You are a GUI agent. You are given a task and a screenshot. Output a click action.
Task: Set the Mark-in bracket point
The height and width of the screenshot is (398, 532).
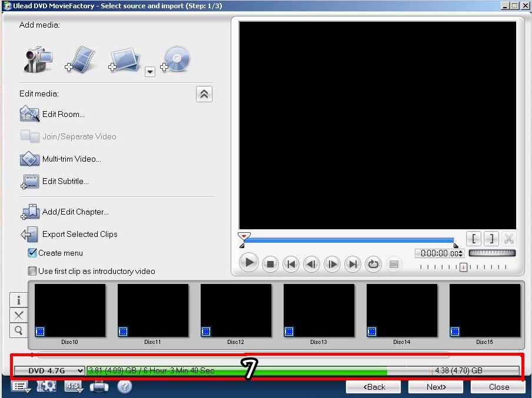[474, 239]
